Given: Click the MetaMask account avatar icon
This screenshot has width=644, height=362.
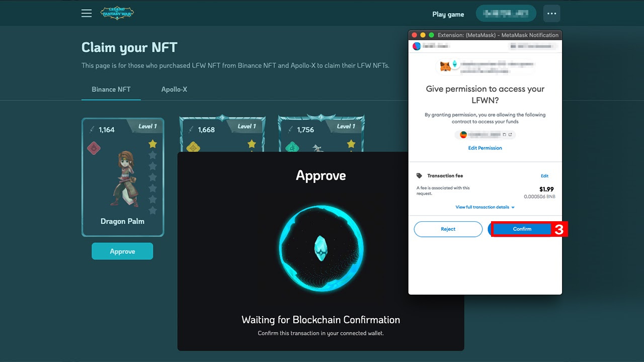Looking at the screenshot, I should [417, 46].
